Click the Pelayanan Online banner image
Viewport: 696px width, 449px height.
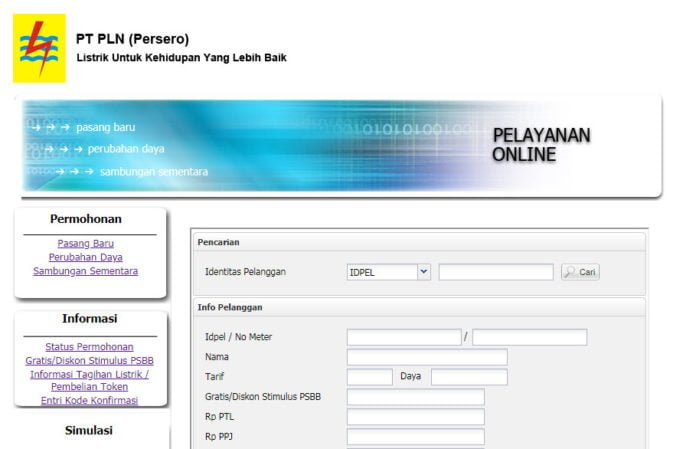[338, 148]
